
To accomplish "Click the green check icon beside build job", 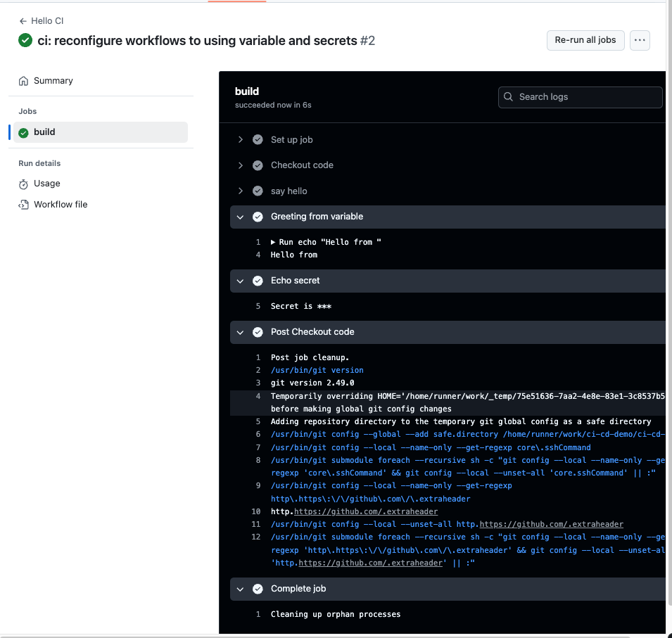I will click(x=24, y=132).
